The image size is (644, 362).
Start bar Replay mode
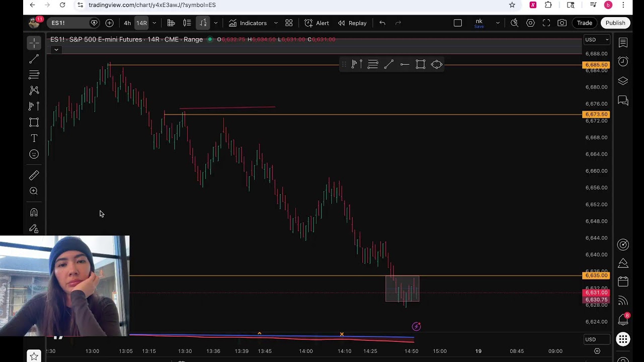pos(352,23)
